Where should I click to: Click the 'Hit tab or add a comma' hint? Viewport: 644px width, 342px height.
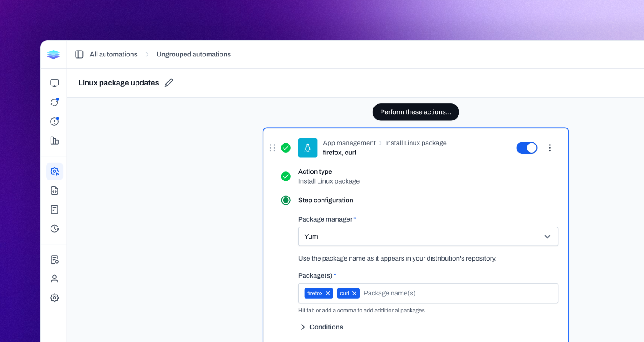362,310
